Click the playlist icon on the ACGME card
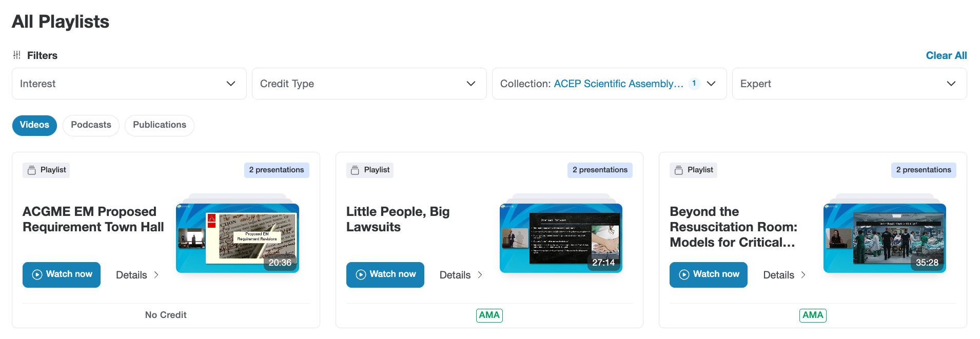This screenshot has width=980, height=339. pyautogui.click(x=31, y=170)
